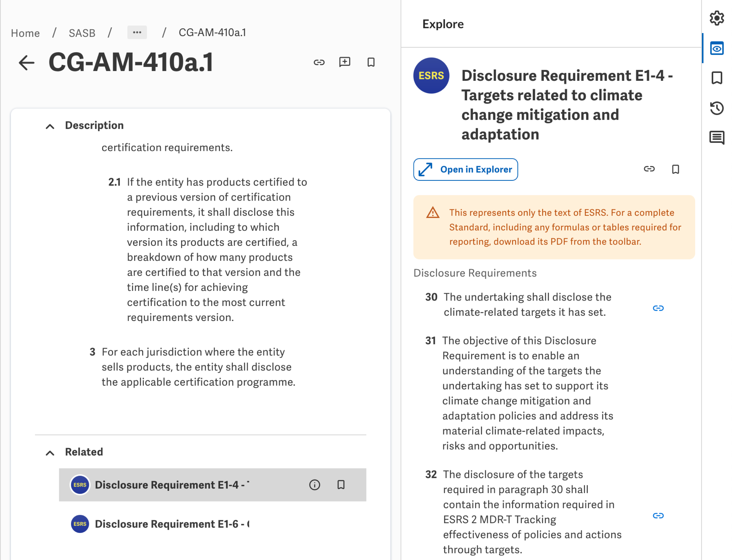
Task: Click the ESRS logo in Explore panel
Action: [431, 76]
